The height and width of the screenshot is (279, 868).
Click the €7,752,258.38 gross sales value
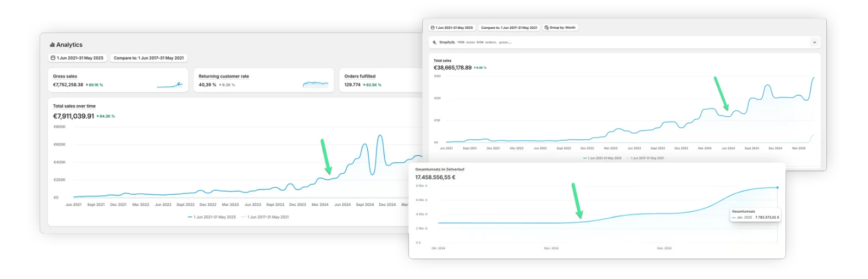[x=68, y=85]
